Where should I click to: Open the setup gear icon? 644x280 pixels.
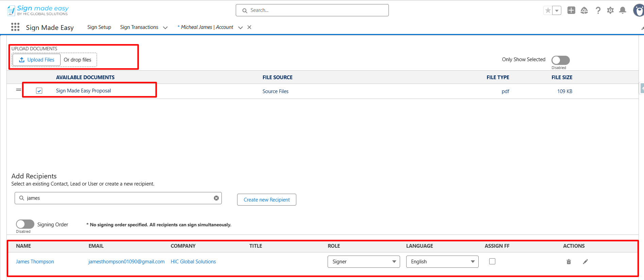[610, 11]
